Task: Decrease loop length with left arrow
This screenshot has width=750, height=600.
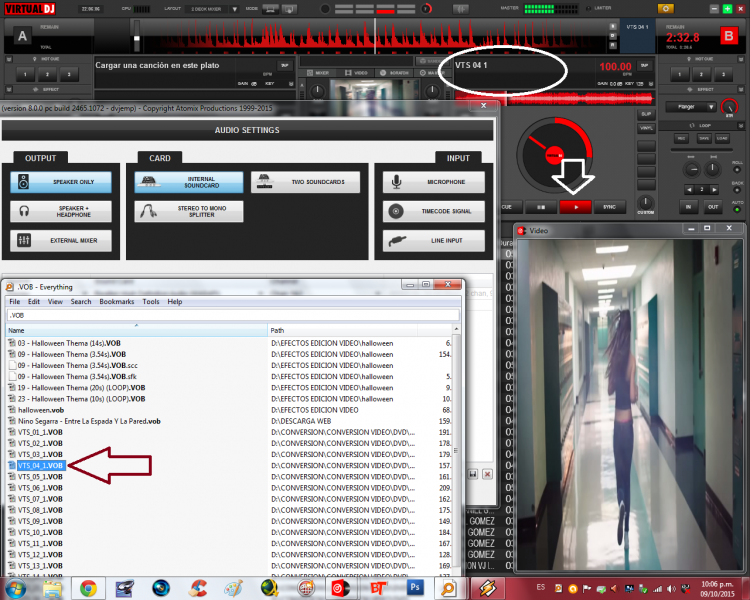Action: click(689, 190)
